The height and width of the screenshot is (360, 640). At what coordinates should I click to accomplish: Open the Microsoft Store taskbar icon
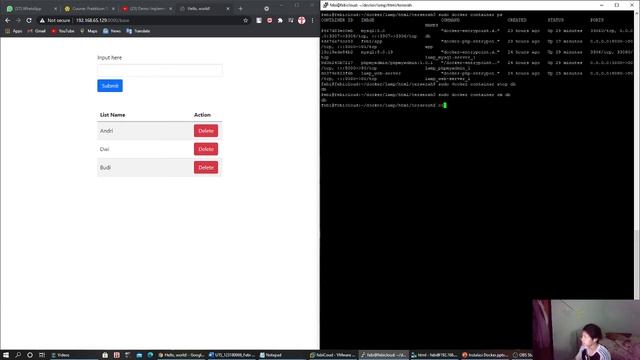pyautogui.click(x=105, y=355)
